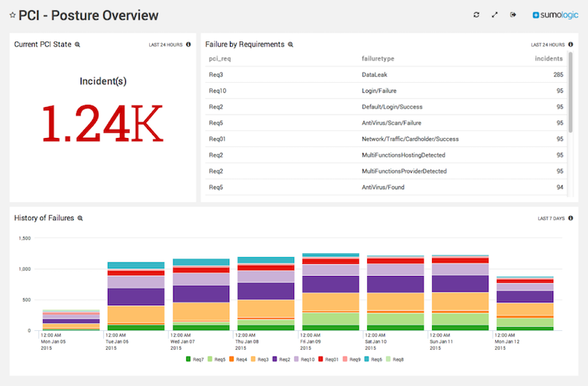588x386 pixels.
Task: Toggle Req8 series in chart legend
Action: pos(395,360)
